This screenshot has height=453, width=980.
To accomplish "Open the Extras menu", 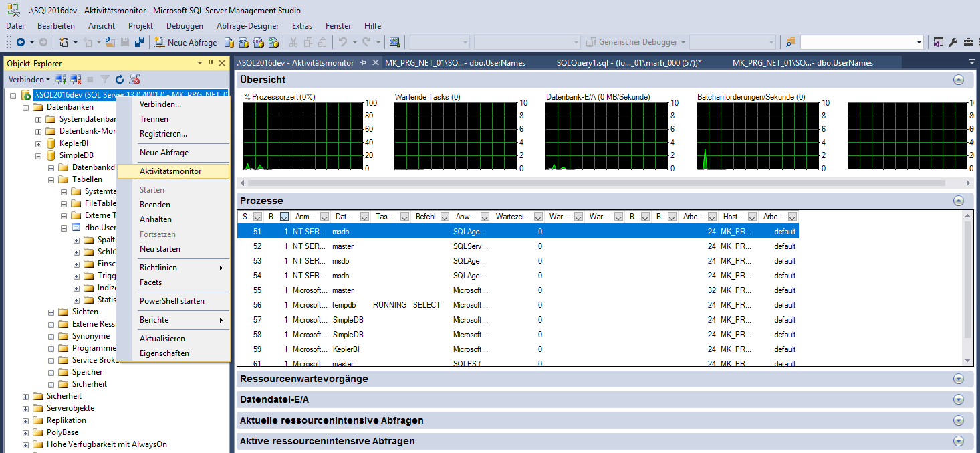I will [x=302, y=26].
